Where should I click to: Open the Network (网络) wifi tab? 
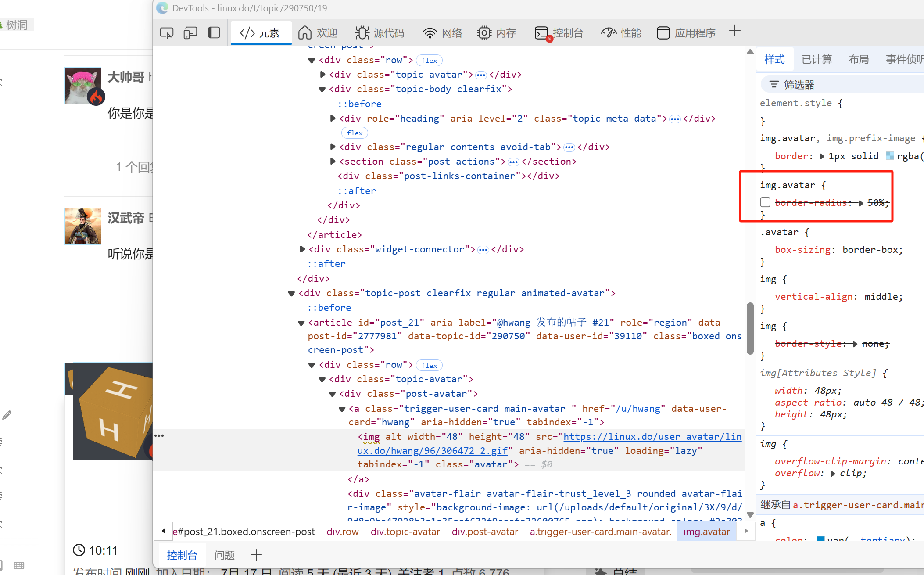pyautogui.click(x=442, y=33)
